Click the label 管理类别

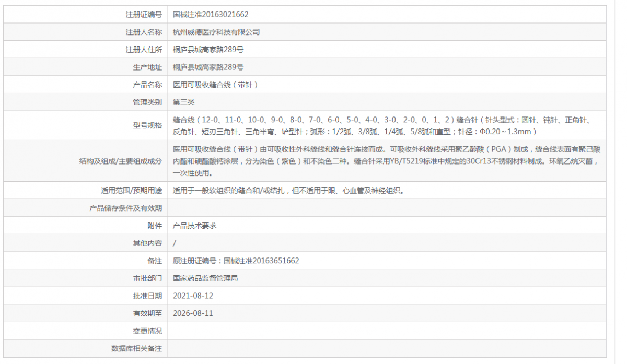point(148,102)
